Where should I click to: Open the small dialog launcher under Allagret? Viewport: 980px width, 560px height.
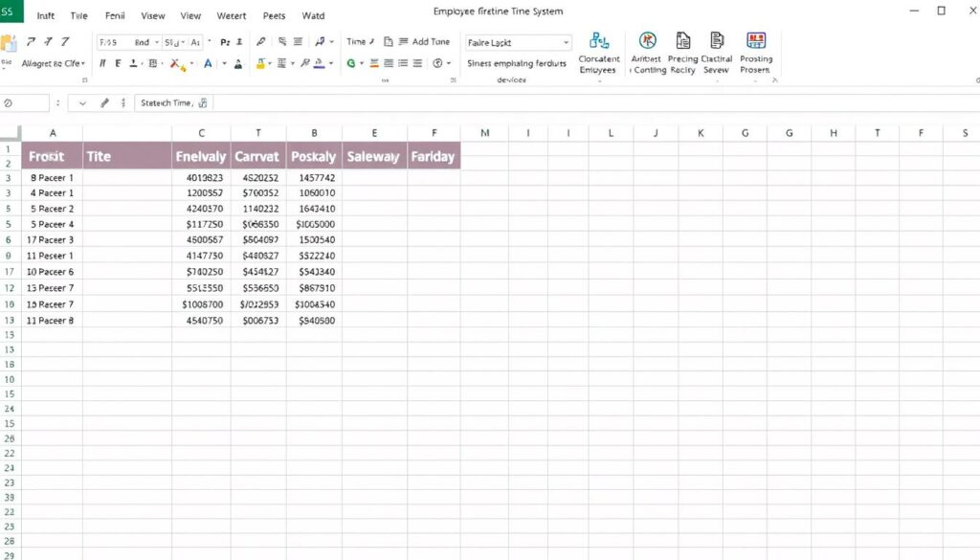click(85, 80)
